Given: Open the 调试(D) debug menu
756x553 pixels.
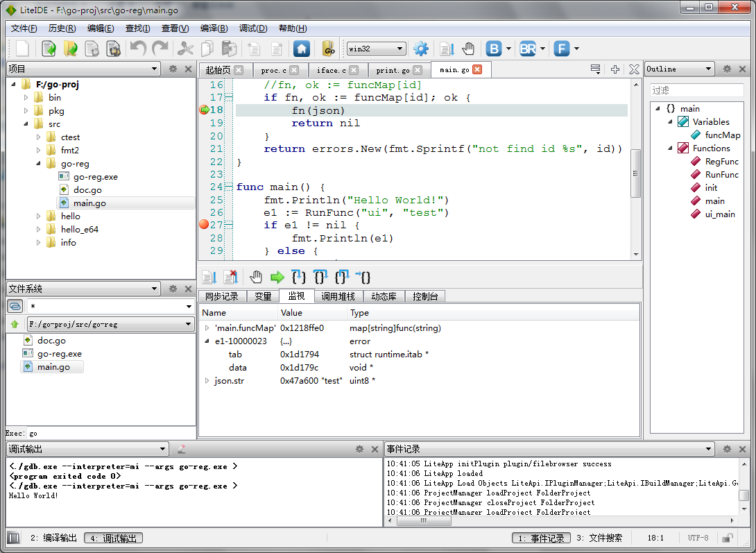Looking at the screenshot, I should tap(252, 28).
